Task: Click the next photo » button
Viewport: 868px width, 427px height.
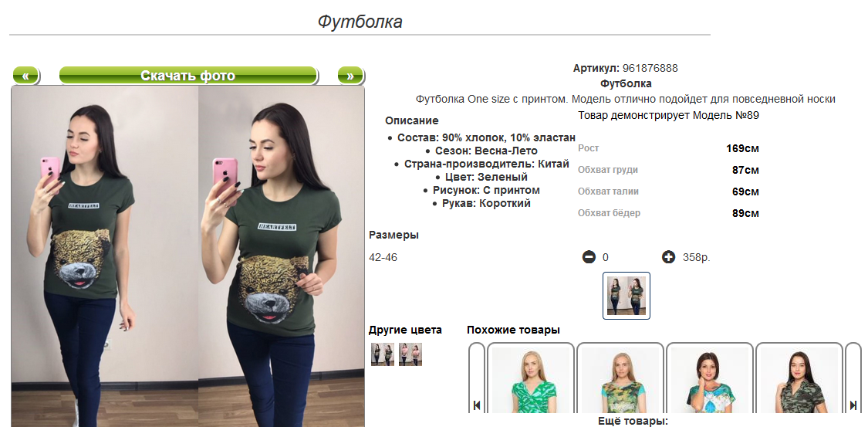Action: pyautogui.click(x=350, y=76)
